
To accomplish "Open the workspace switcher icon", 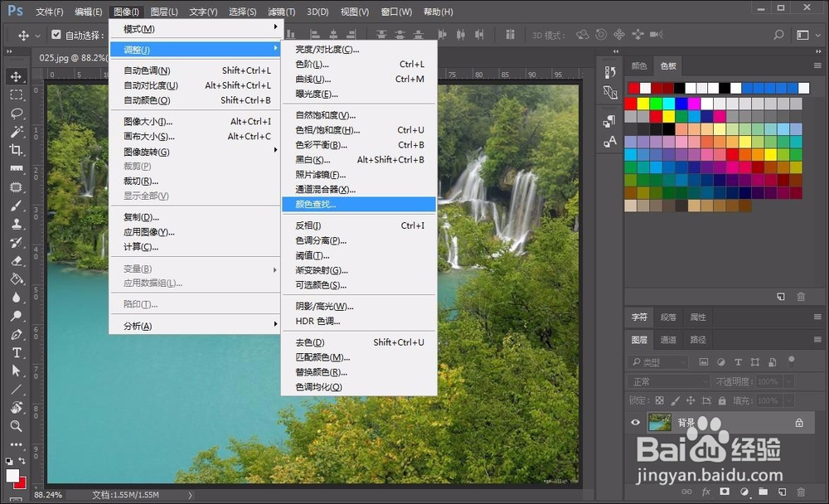I will coord(802,35).
